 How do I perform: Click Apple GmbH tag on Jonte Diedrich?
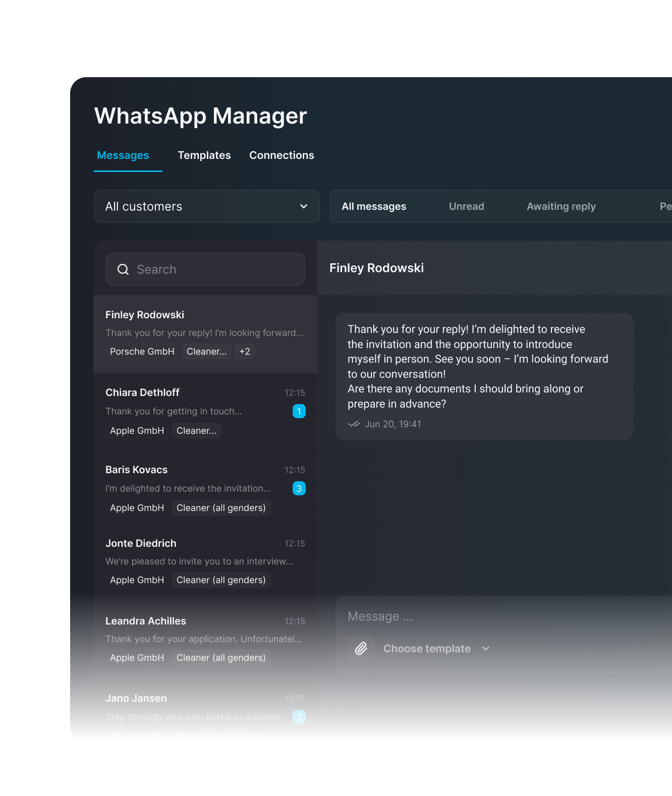click(x=137, y=580)
